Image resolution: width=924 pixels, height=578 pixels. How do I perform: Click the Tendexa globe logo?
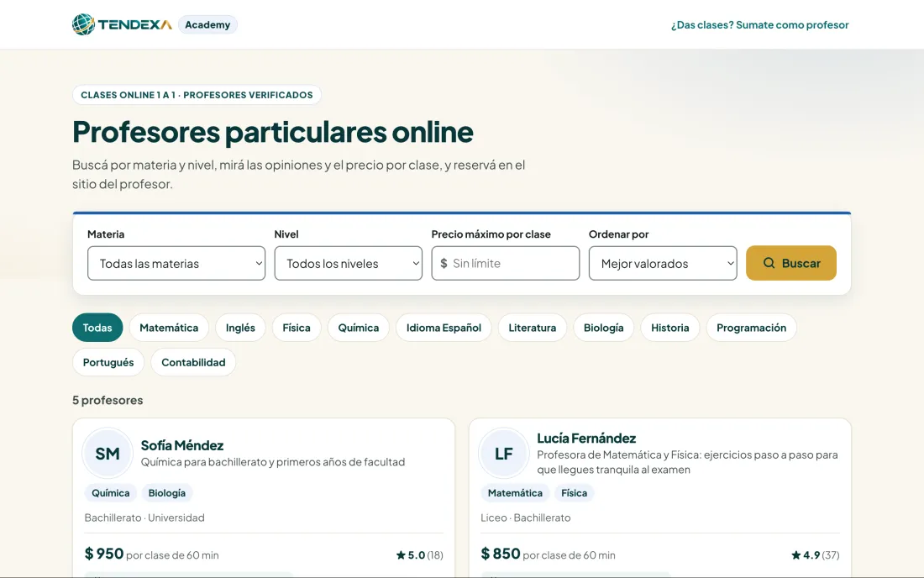[x=83, y=24]
